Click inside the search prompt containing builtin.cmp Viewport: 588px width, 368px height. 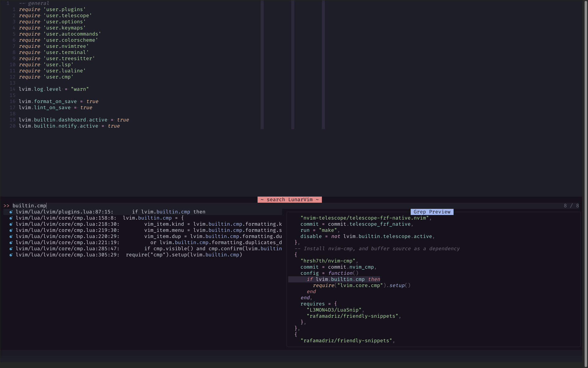pyautogui.click(x=30, y=205)
